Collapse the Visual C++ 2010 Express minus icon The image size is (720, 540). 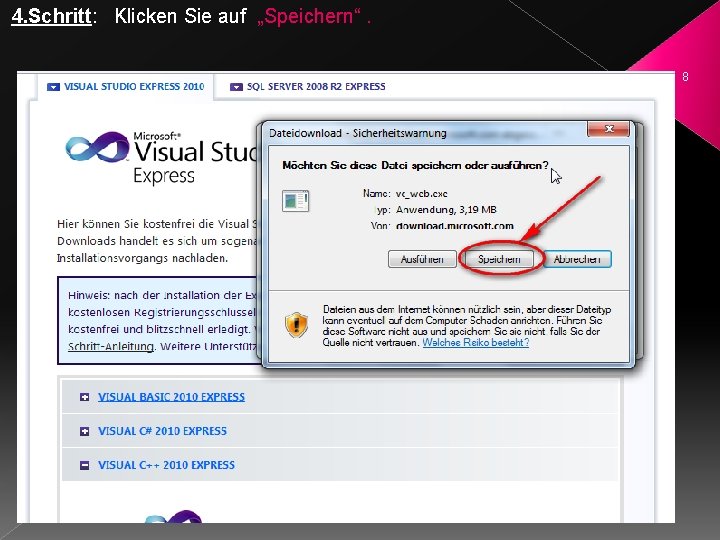click(x=84, y=465)
